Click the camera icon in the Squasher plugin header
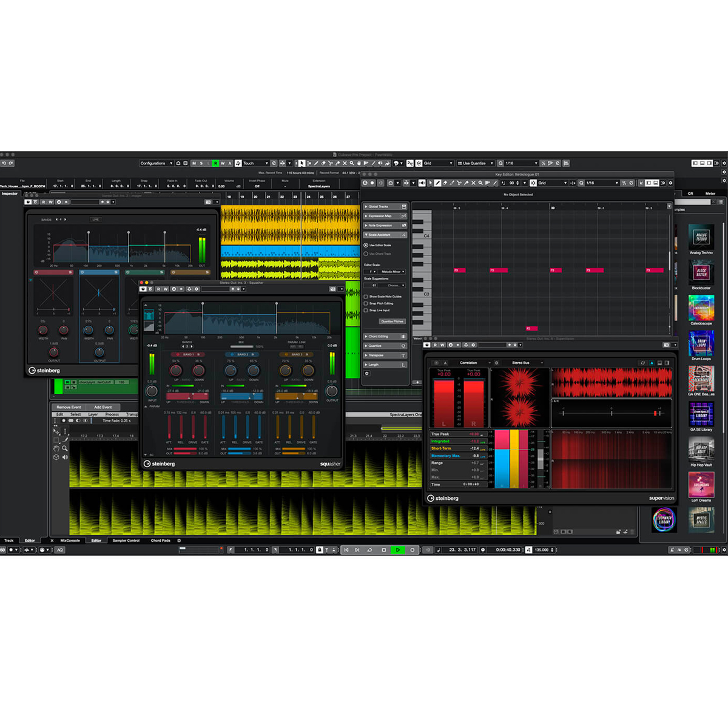The image size is (728, 728). pos(332,289)
